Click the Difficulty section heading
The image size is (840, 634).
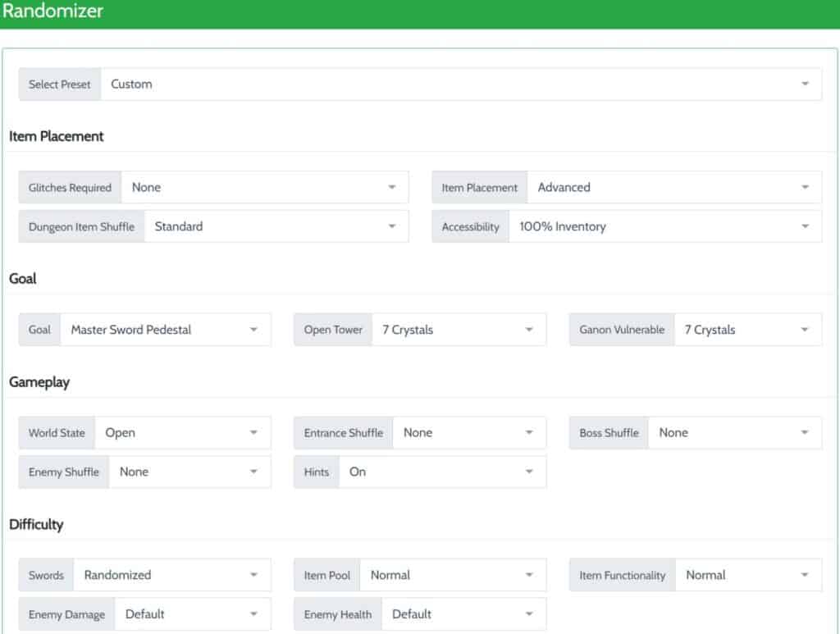[x=36, y=524]
